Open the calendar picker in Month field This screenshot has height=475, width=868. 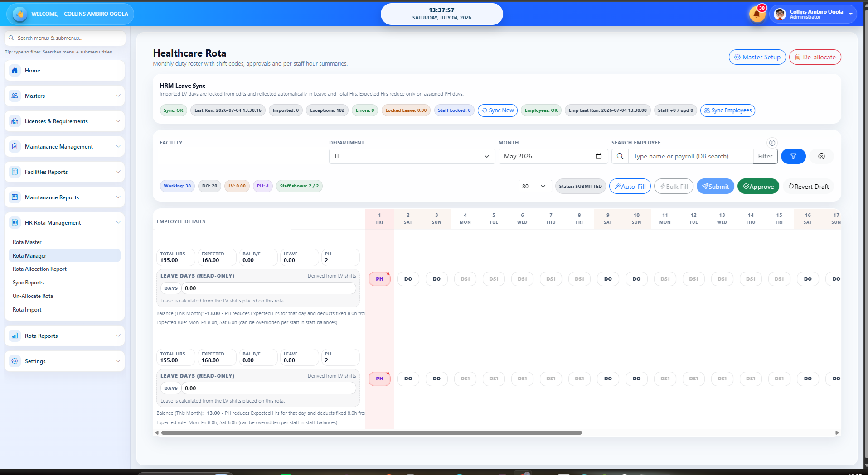coord(599,156)
